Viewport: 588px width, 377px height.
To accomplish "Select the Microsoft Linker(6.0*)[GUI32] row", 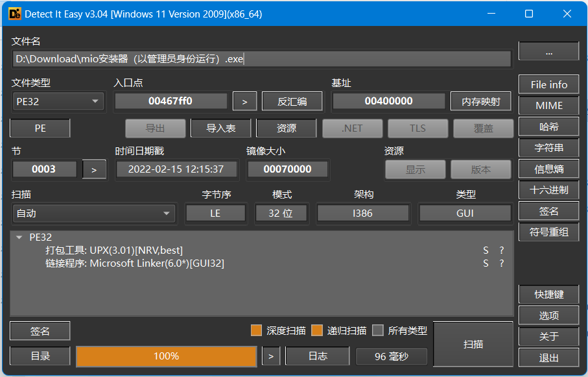I will (135, 263).
